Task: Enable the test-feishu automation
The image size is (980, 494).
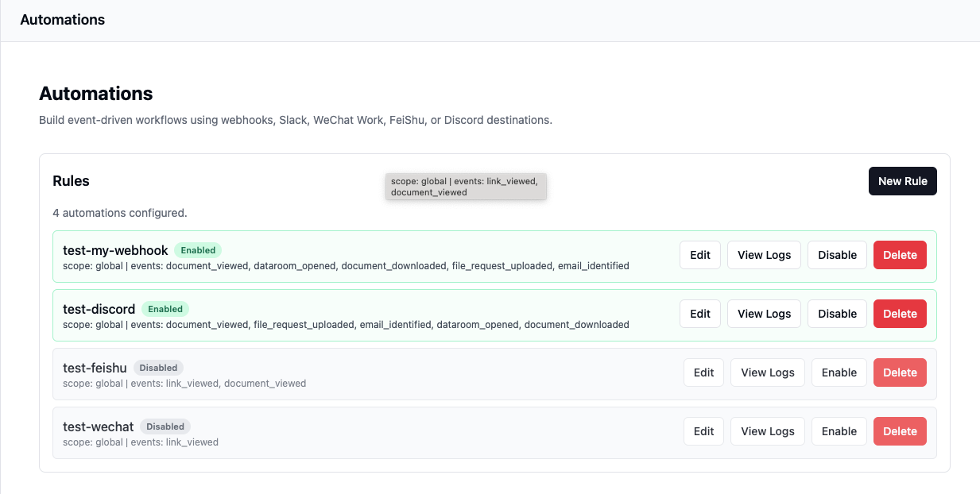Action: [x=839, y=372]
